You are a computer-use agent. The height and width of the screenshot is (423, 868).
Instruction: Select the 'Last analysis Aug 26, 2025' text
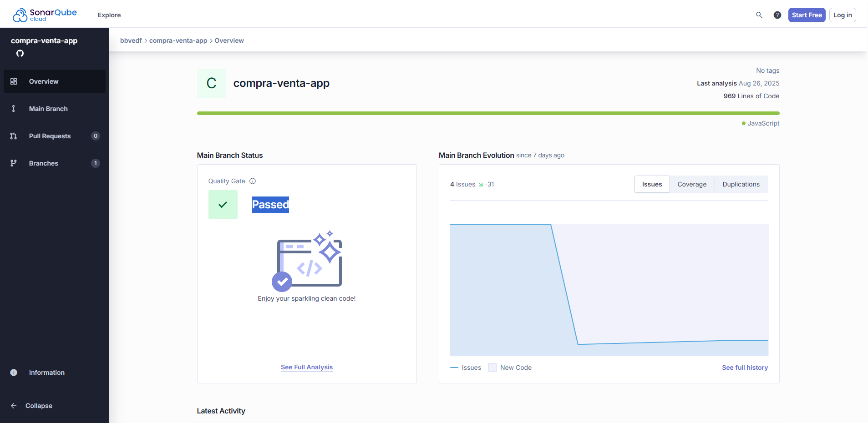click(738, 83)
